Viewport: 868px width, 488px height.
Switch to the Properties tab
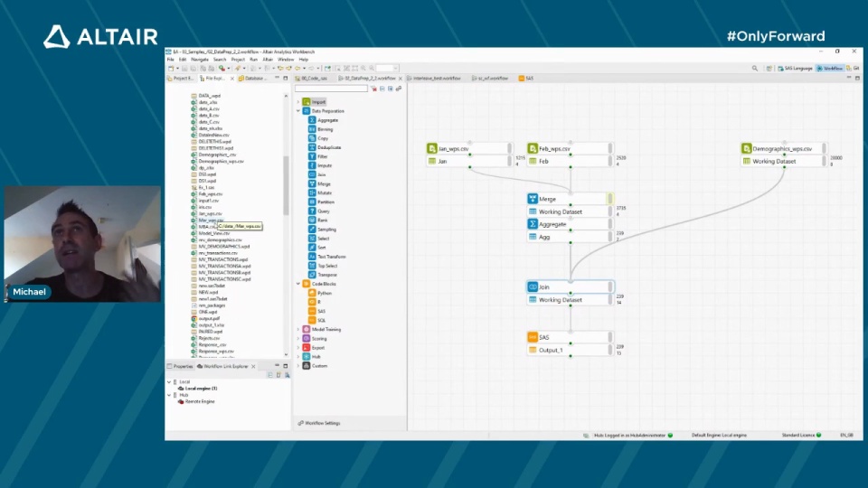[180, 366]
